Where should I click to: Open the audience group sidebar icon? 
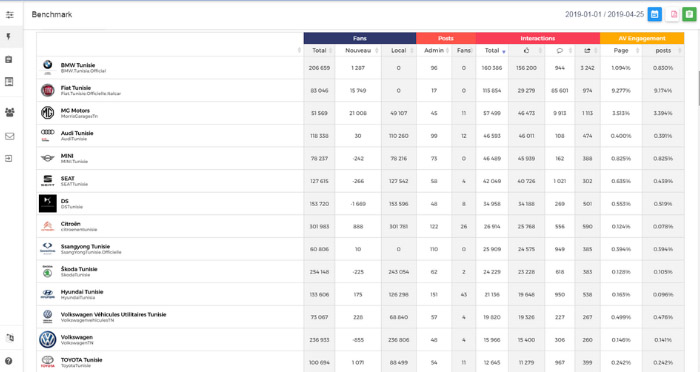click(x=9, y=112)
